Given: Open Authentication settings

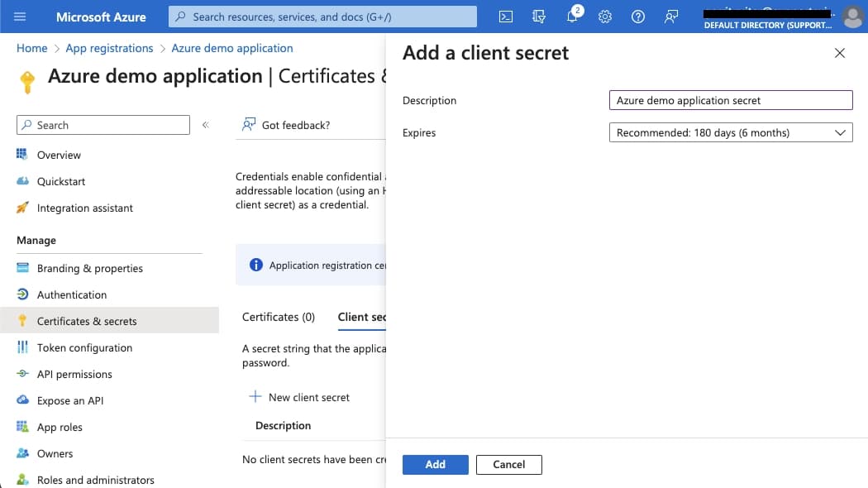Looking at the screenshot, I should [x=72, y=294].
